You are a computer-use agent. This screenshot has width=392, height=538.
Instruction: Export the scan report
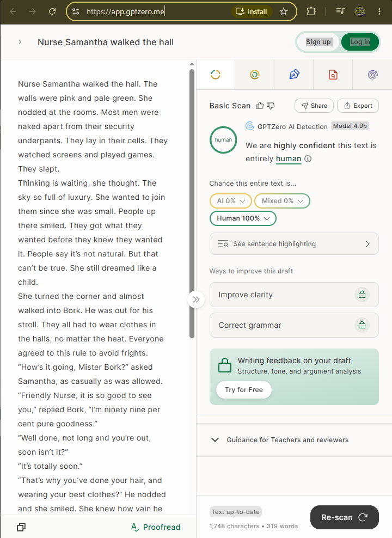point(358,106)
